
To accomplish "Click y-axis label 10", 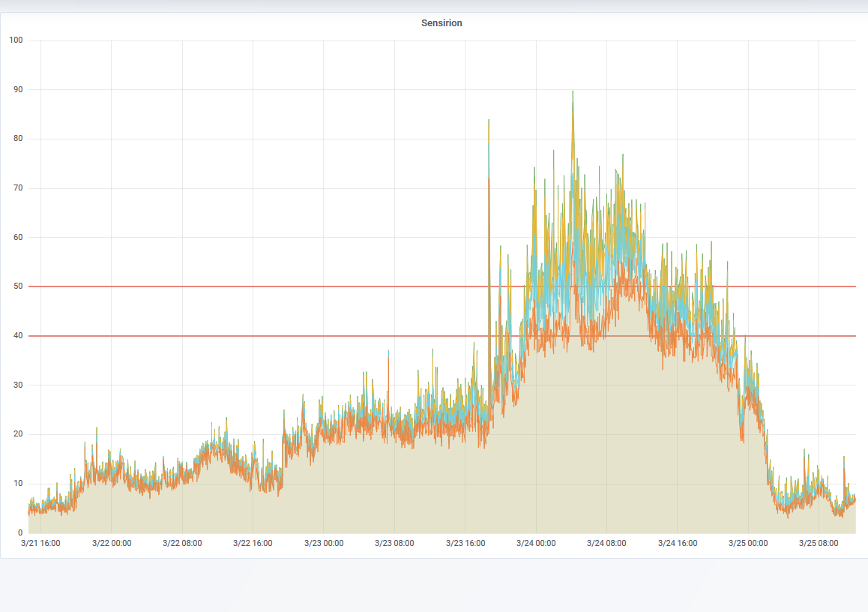I will [18, 483].
